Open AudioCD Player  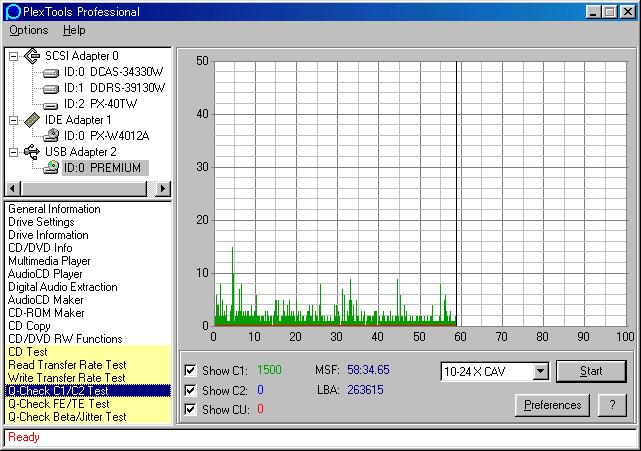pos(45,274)
